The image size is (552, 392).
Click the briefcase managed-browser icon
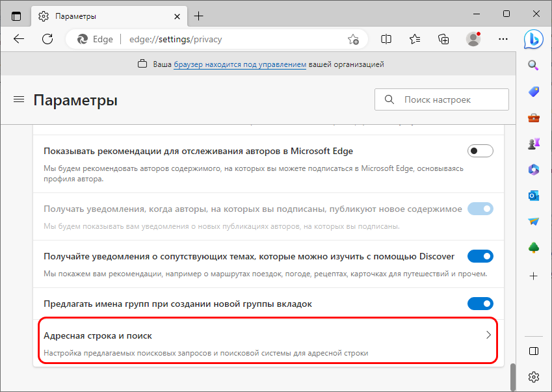tap(142, 64)
